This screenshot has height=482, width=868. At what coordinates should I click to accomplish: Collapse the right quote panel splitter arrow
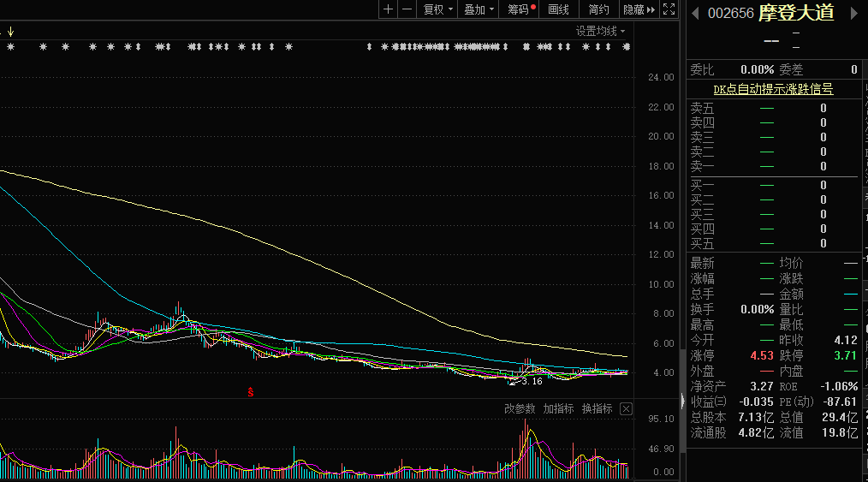click(x=682, y=400)
